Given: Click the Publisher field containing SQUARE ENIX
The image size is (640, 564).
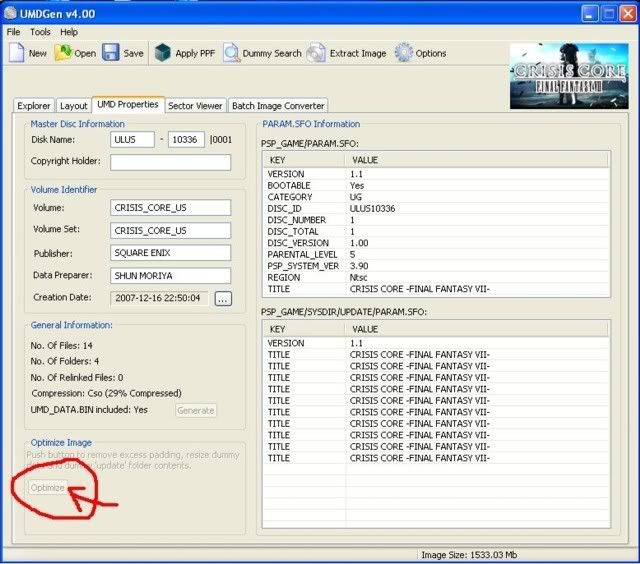Looking at the screenshot, I should click(170, 253).
